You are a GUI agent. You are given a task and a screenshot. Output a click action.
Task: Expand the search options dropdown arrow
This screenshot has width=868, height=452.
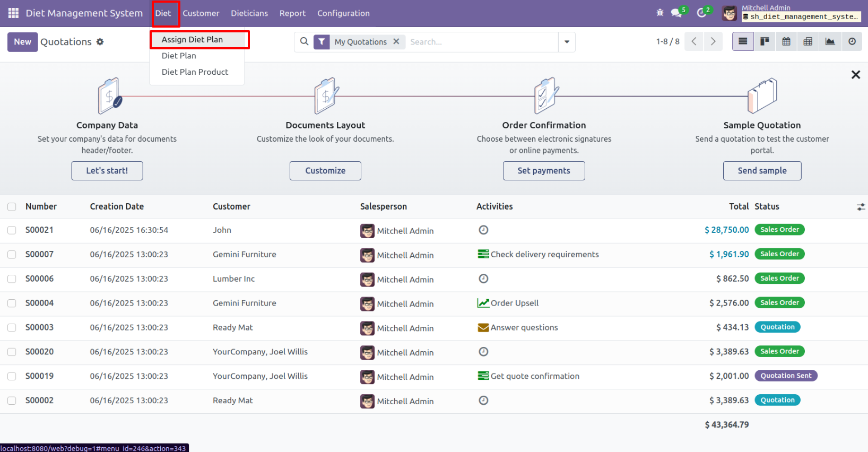point(567,42)
